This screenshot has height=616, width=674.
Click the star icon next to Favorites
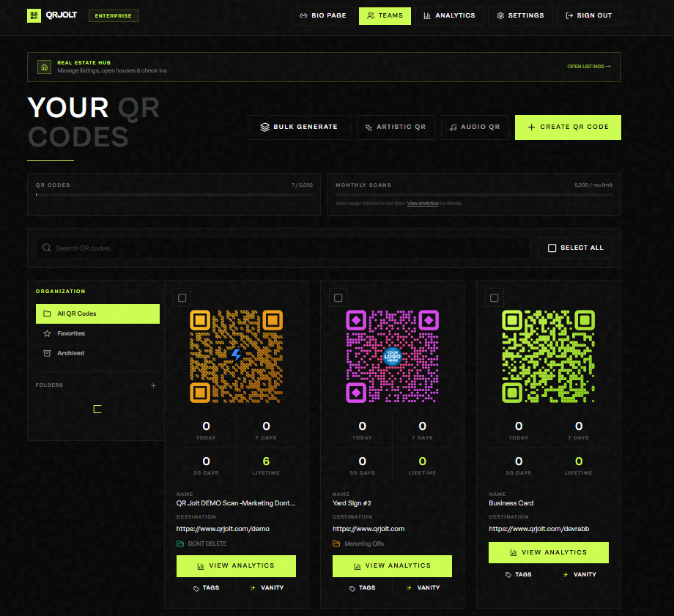point(48,333)
